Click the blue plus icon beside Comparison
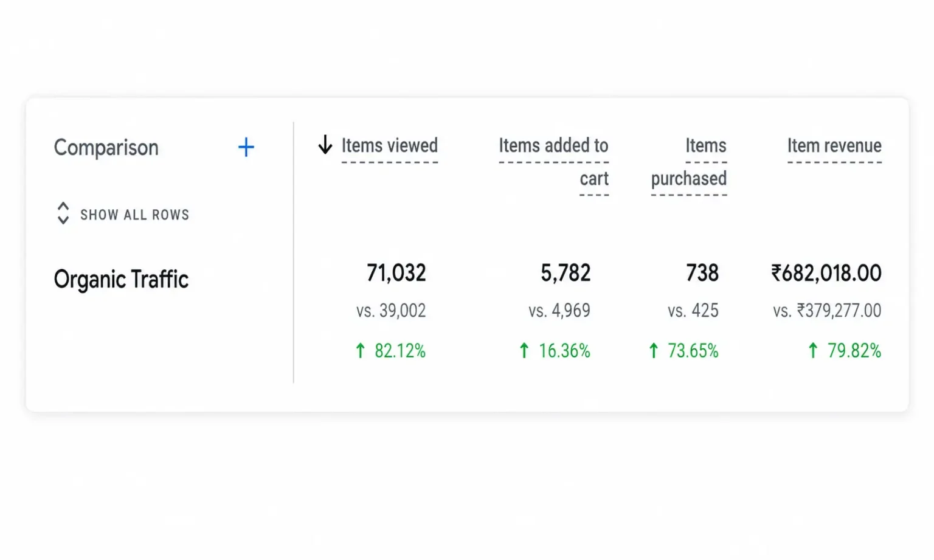Viewport: 934px width, 560px height. tap(246, 147)
